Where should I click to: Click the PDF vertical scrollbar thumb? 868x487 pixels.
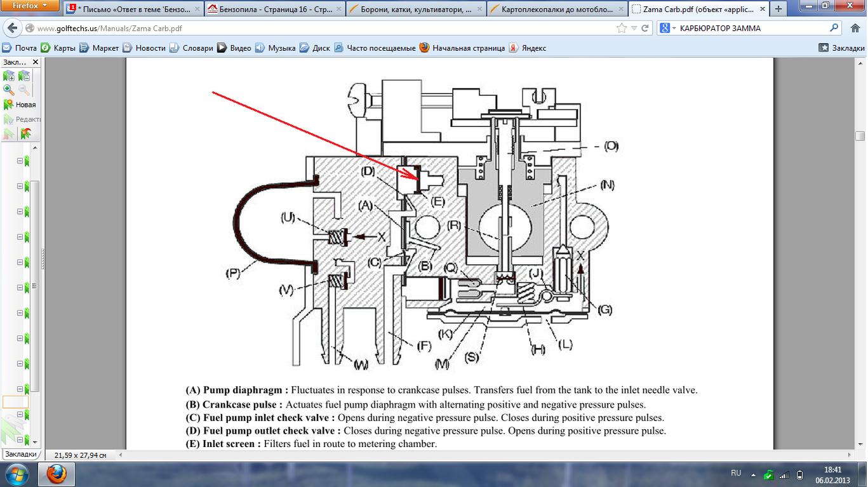click(860, 135)
